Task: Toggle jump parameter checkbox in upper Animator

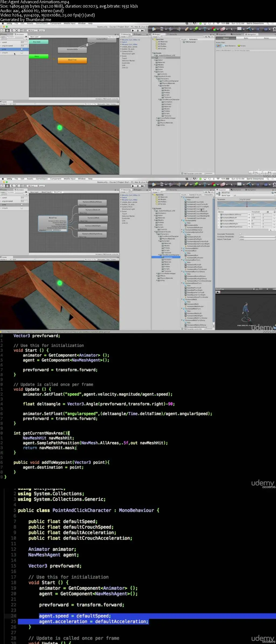Action: 22,49
